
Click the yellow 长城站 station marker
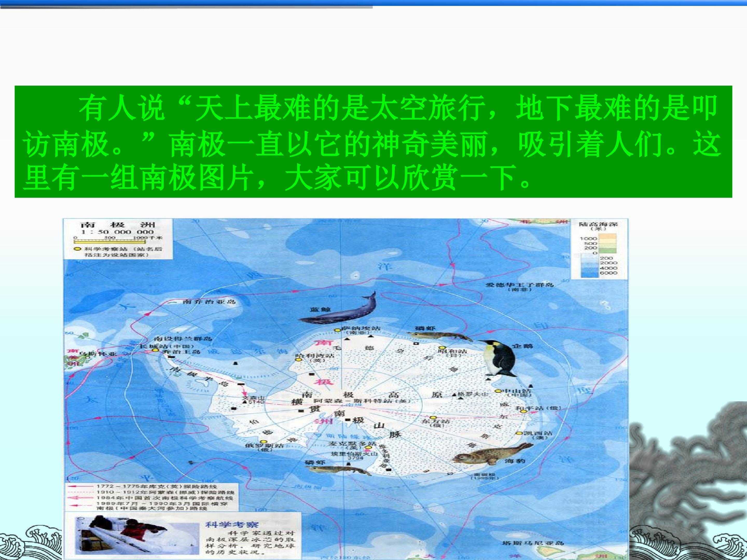click(x=155, y=350)
